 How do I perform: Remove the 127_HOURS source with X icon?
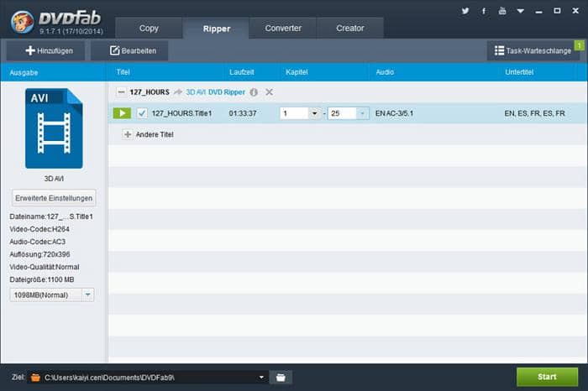270,92
